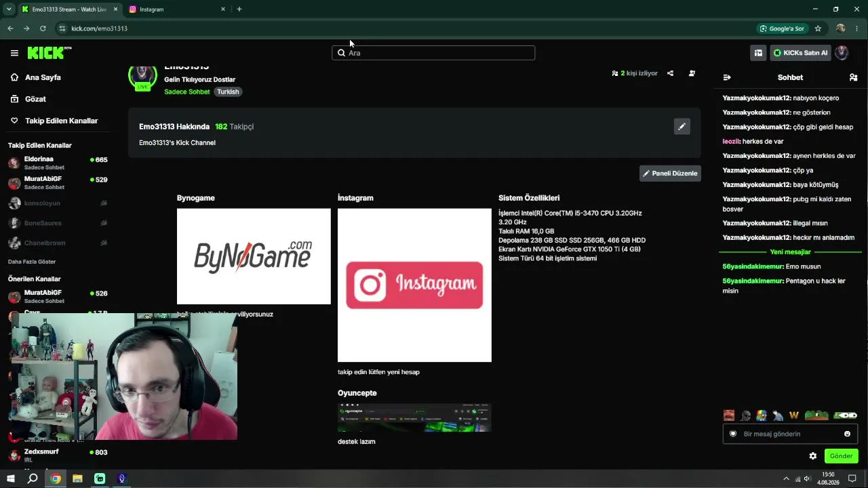Screen dimensions: 868x488
Task: Collapse the chat panel with the arrow icon
Action: pos(727,77)
